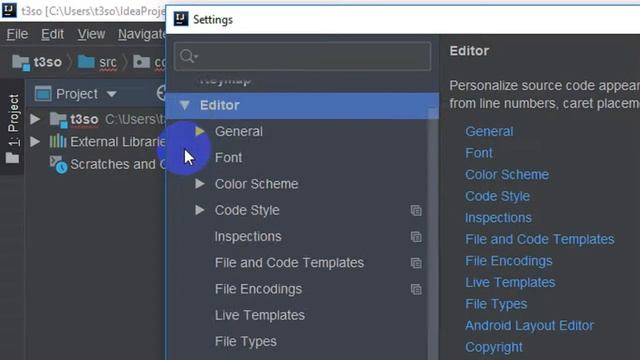Open General link in Editor page
The image size is (640, 360).
click(489, 131)
